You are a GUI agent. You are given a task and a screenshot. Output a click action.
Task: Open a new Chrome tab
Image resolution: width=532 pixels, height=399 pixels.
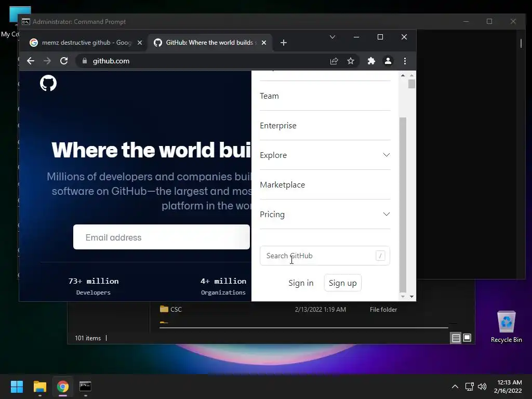284,43
